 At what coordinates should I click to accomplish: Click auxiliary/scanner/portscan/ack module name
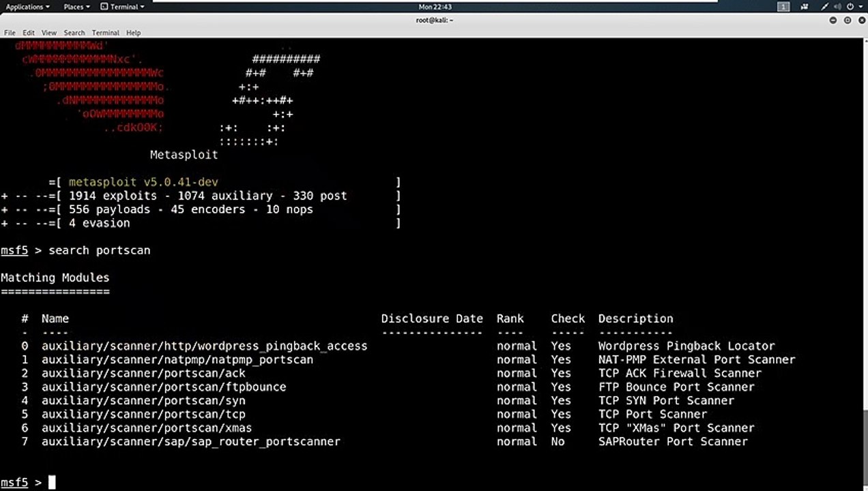pos(143,373)
